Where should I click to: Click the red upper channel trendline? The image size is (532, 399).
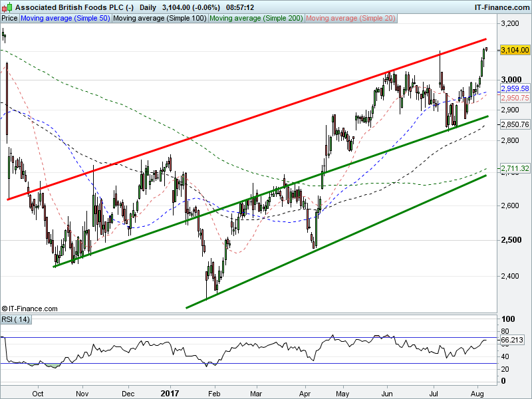247,119
